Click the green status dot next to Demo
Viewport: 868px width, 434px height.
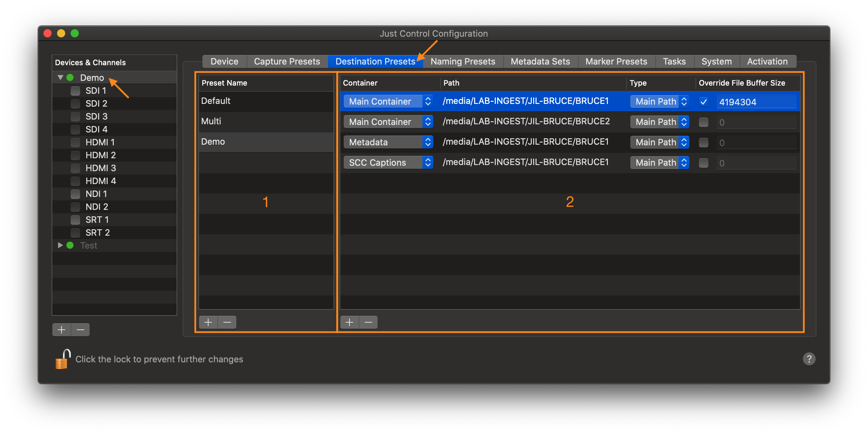pos(70,77)
